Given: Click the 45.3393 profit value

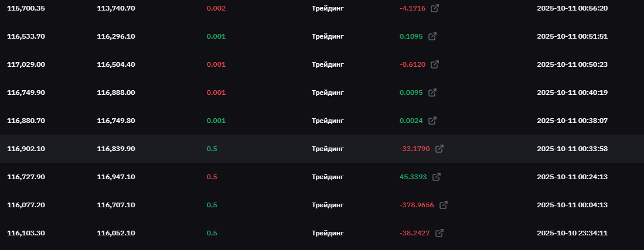Looking at the screenshot, I should [413, 177].
